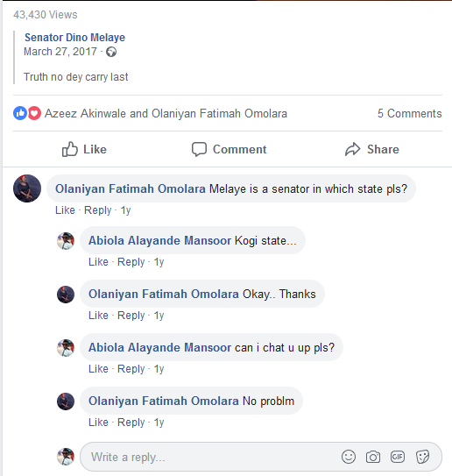Open the GIF picker icon
The image size is (452, 476).
pyautogui.click(x=398, y=457)
